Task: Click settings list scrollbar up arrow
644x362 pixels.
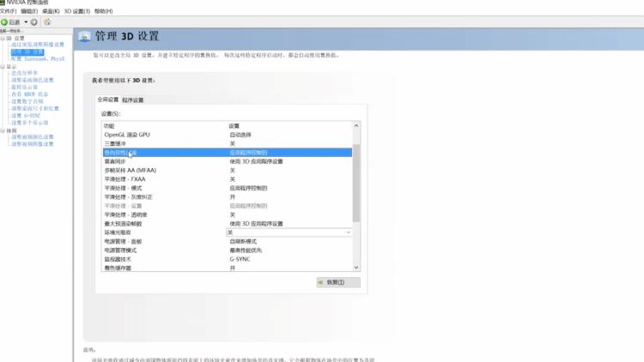Action: click(356, 125)
